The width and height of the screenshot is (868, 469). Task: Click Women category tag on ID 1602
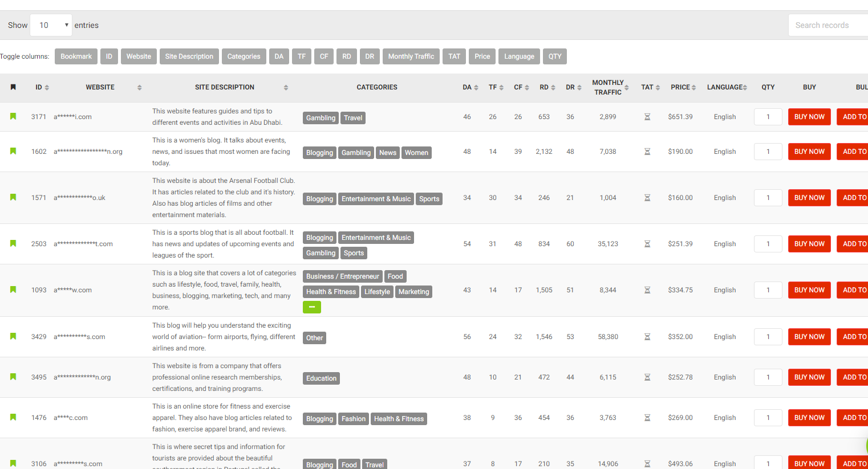(x=416, y=153)
